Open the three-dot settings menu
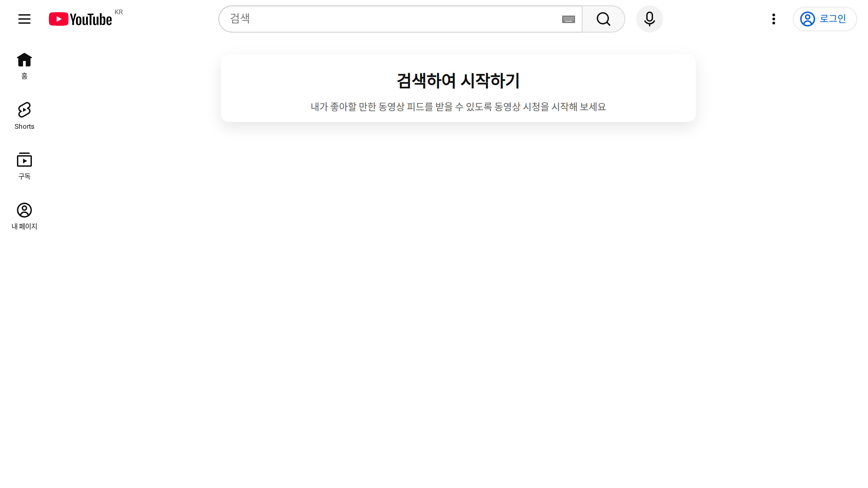Viewport: 868px width, 488px height. [x=774, y=19]
